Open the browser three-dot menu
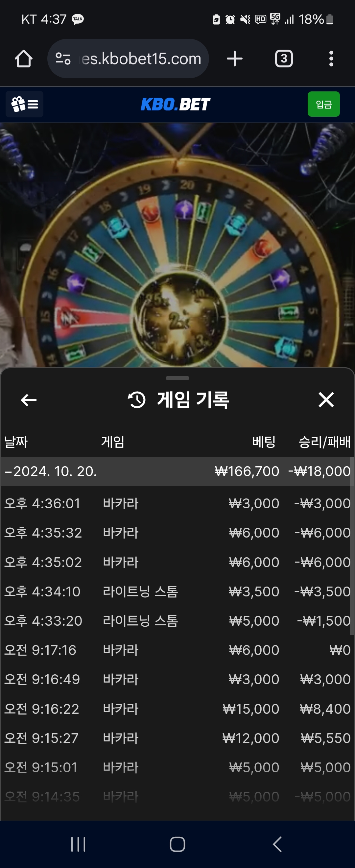 point(331,59)
